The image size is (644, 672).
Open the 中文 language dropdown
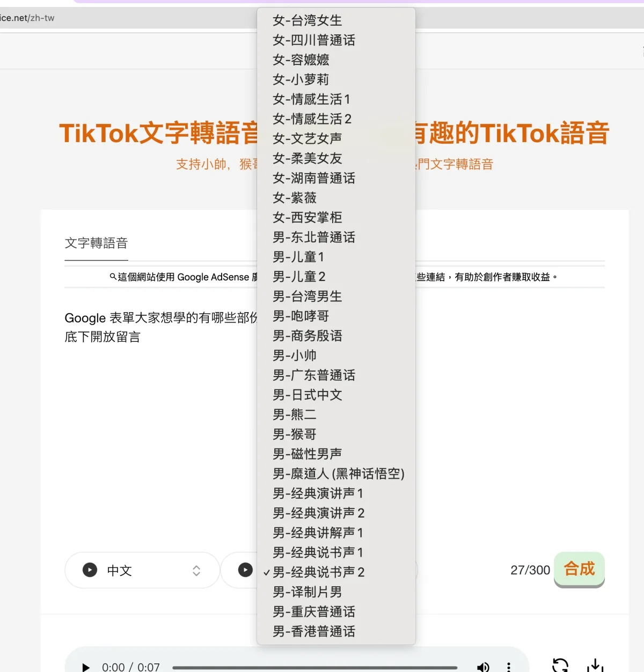(142, 570)
